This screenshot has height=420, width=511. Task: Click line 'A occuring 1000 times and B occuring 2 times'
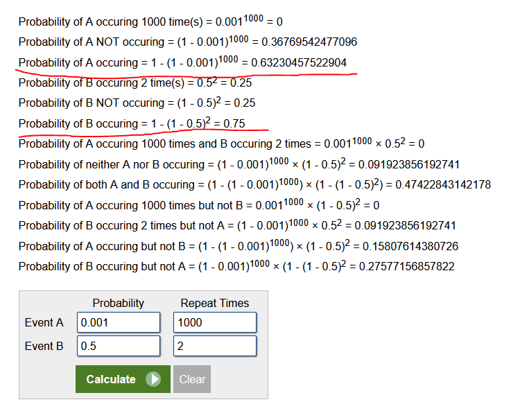pos(221,143)
